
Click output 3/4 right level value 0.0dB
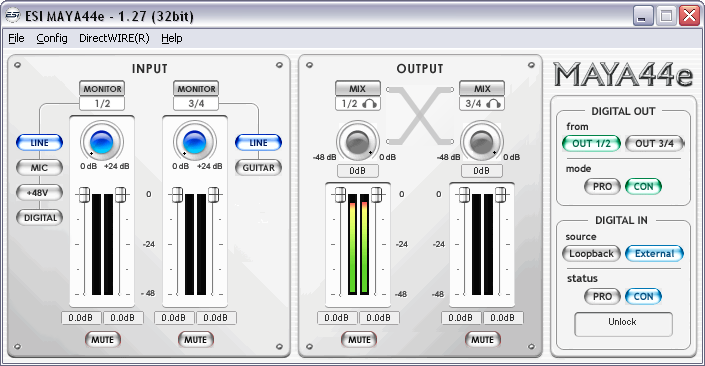[503, 318]
